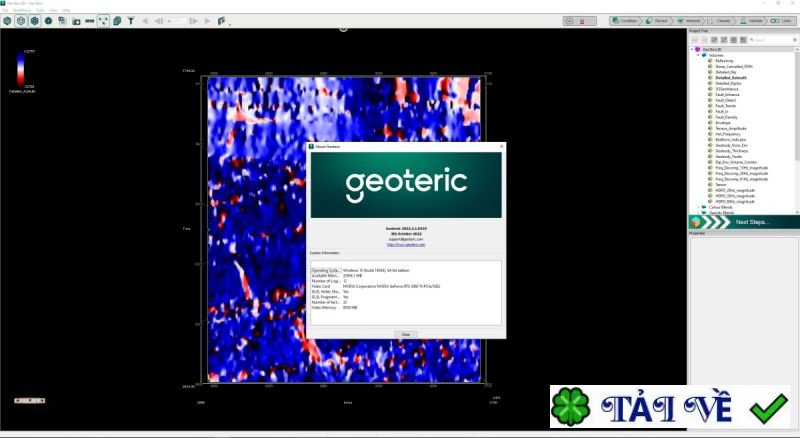Select the Tensor volume
Viewport: 800px width, 438px height.
tap(720, 185)
